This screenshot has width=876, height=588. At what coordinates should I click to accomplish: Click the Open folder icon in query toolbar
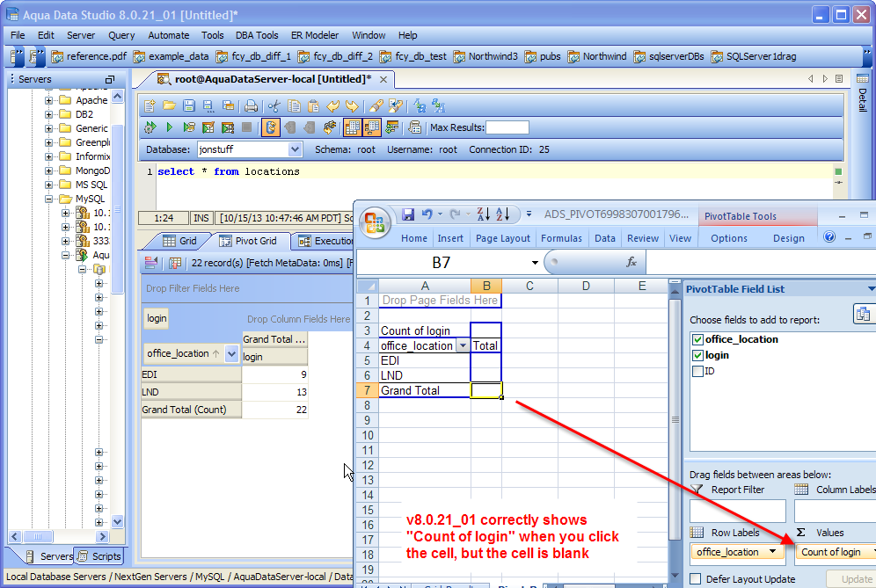click(x=169, y=106)
